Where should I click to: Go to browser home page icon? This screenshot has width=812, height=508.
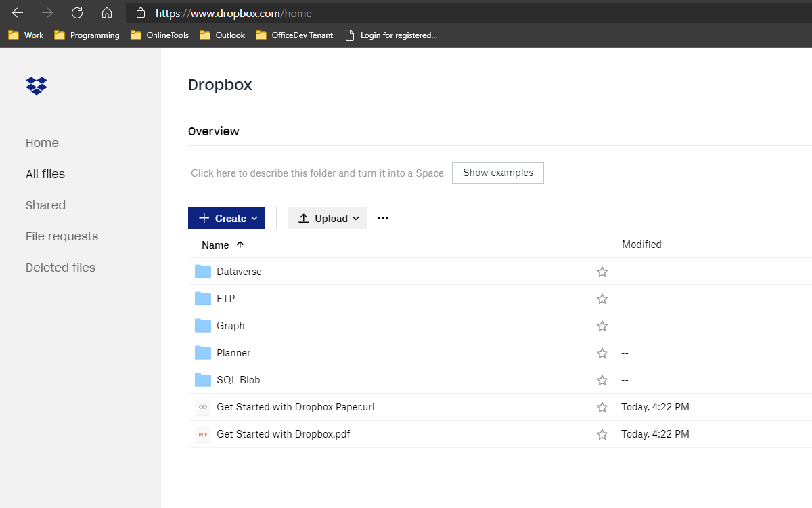tap(106, 13)
